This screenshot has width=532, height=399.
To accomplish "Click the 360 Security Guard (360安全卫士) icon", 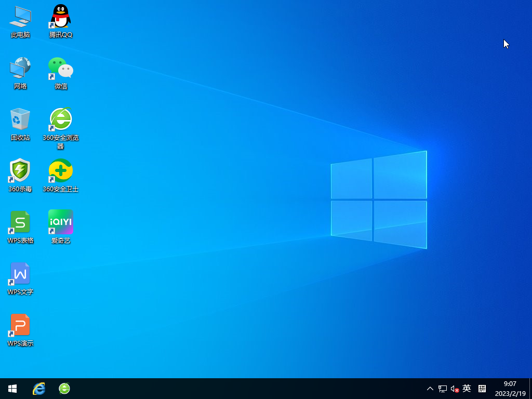I will 61,171.
